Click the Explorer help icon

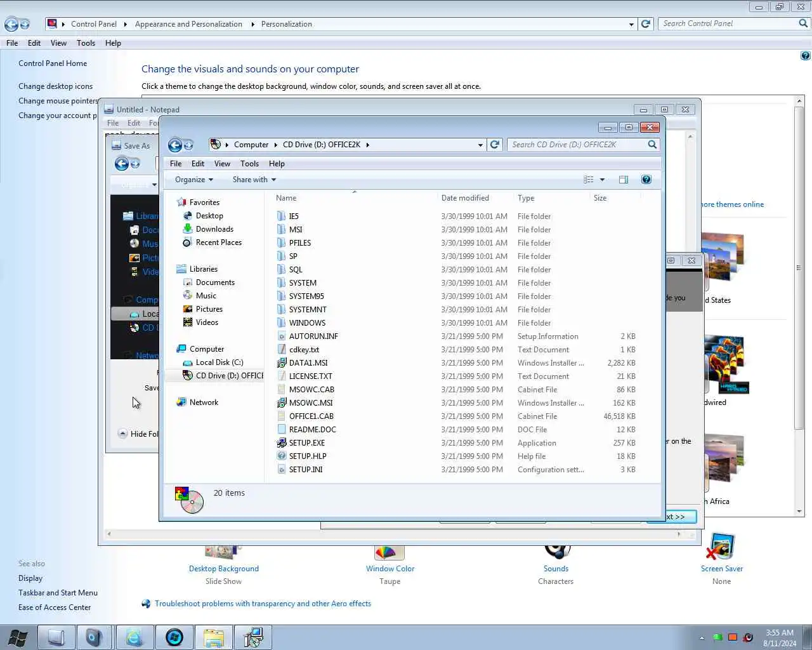(x=646, y=180)
